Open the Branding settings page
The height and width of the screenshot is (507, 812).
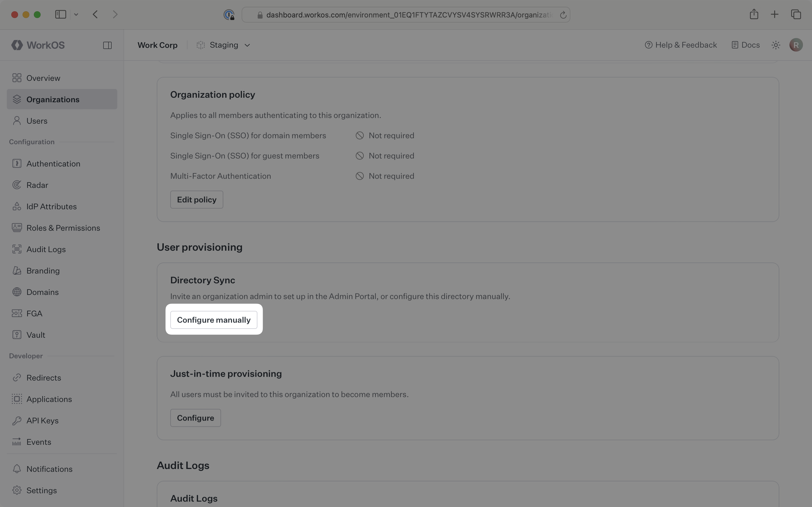(43, 271)
